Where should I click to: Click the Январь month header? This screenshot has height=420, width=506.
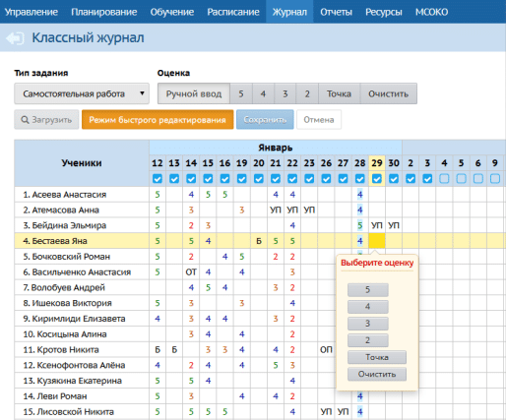tap(276, 148)
